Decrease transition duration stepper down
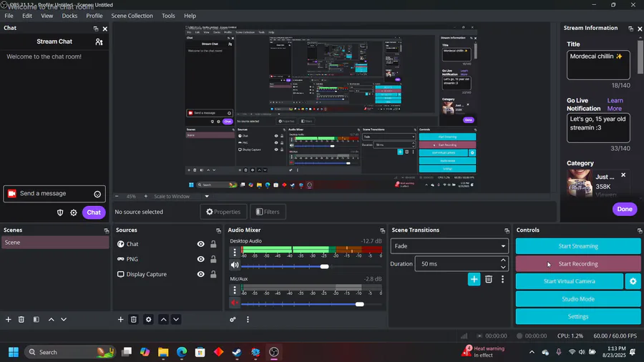644x362 pixels. pyautogui.click(x=503, y=267)
